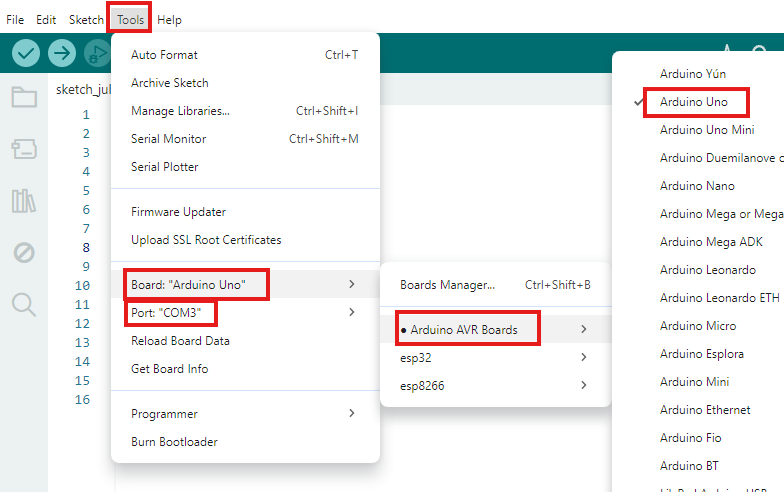Image resolution: width=784 pixels, height=492 pixels.
Task: Open the Search magnifier sidebar icon
Action: (x=24, y=304)
